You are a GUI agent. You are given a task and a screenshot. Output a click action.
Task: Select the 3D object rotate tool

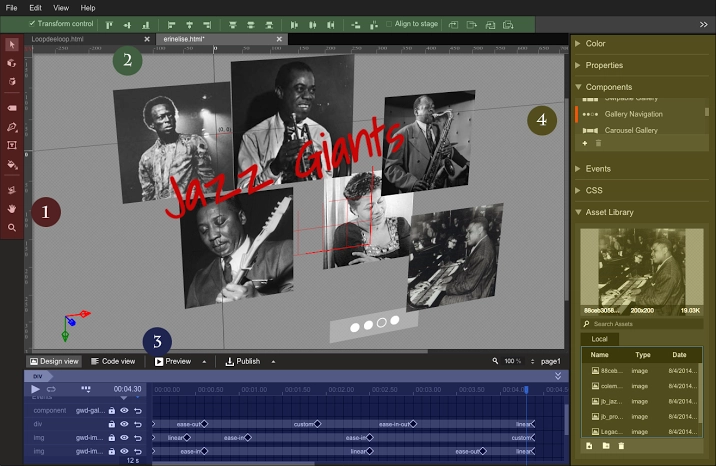(12, 63)
